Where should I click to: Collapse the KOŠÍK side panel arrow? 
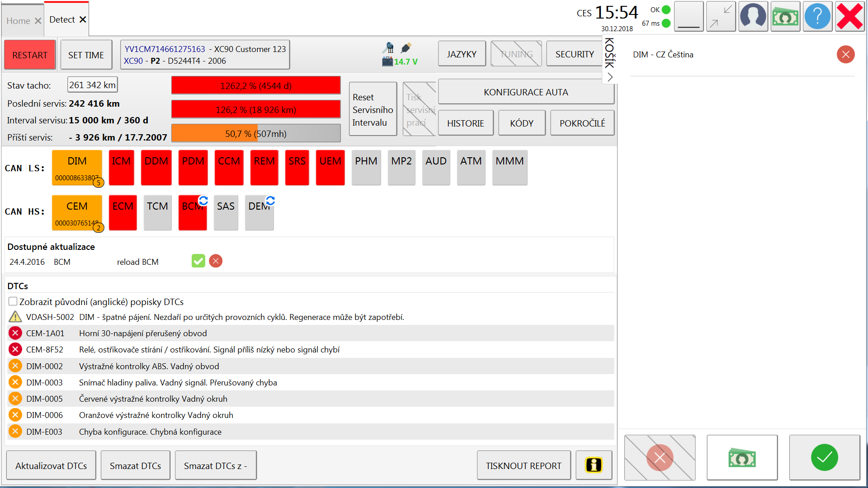[610, 77]
